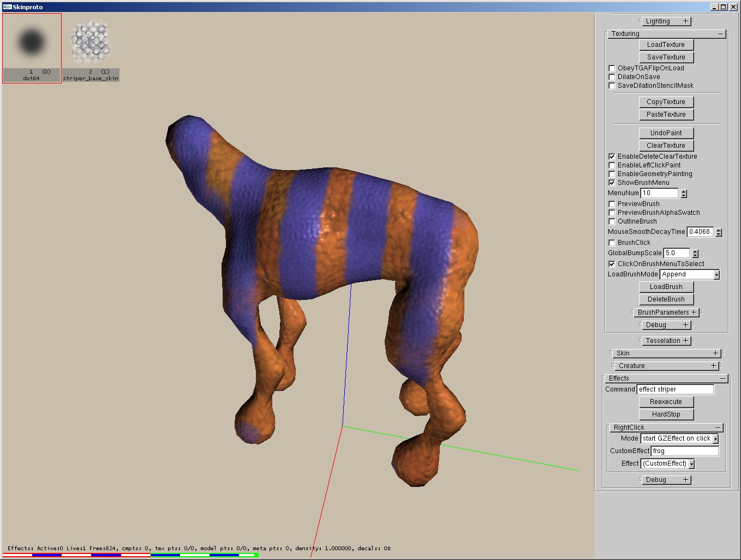Viewport: 741px width, 560px height.
Task: Click the Command input field
Action: click(x=675, y=389)
